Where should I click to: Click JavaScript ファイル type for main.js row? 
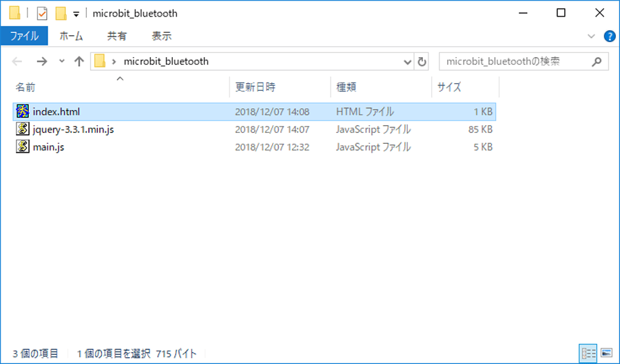pos(373,147)
